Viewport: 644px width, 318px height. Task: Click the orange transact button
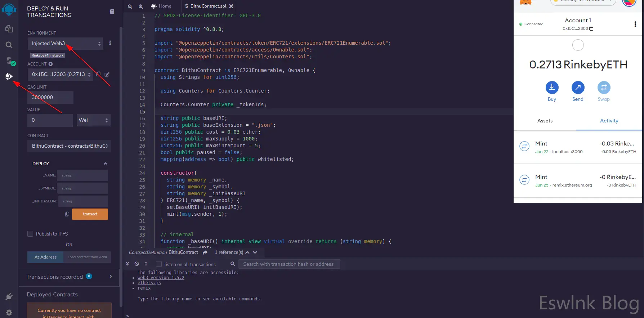click(90, 214)
